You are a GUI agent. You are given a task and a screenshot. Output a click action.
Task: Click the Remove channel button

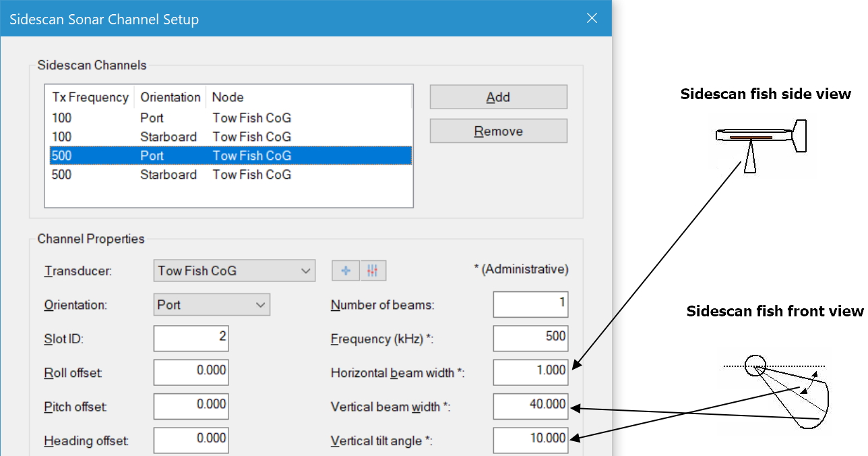(x=498, y=131)
